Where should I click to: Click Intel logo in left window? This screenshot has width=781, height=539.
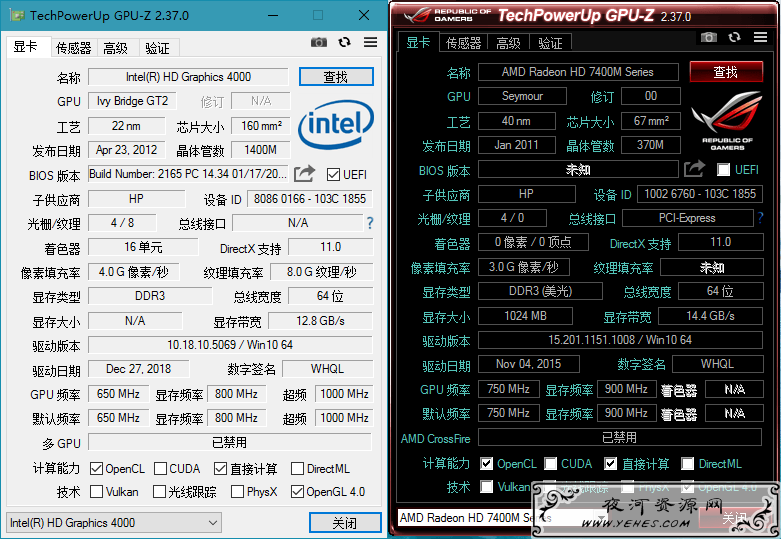click(x=336, y=124)
